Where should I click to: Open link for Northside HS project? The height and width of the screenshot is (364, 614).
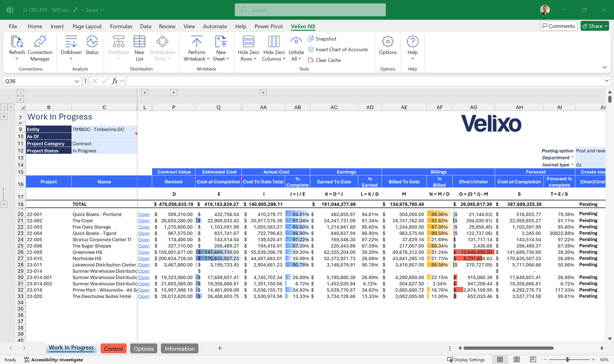click(144, 258)
